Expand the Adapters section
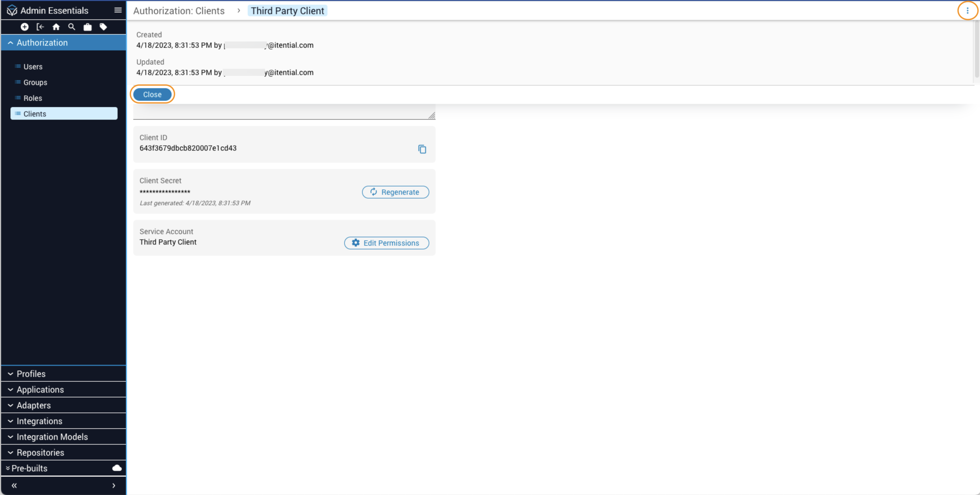The width and height of the screenshot is (980, 495). [34, 405]
